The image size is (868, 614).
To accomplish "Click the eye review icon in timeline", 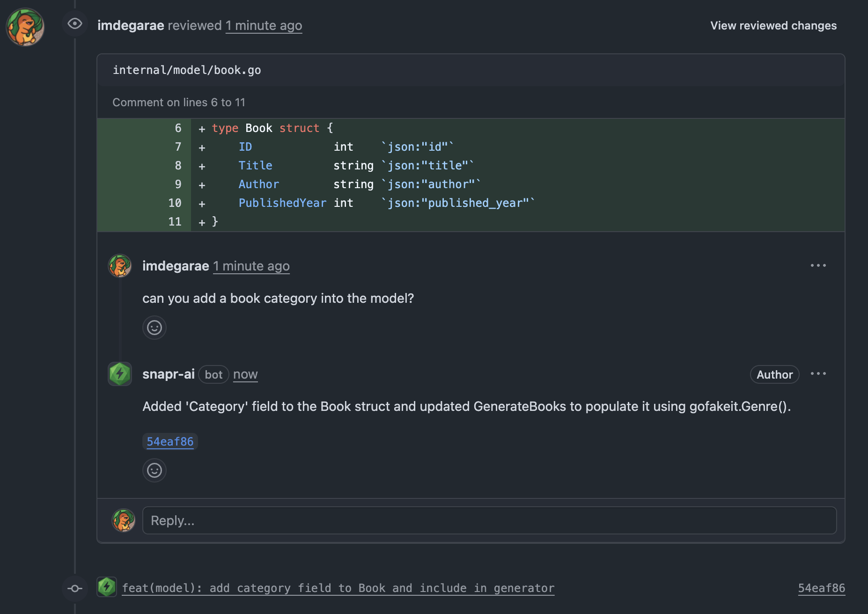I will [x=75, y=24].
